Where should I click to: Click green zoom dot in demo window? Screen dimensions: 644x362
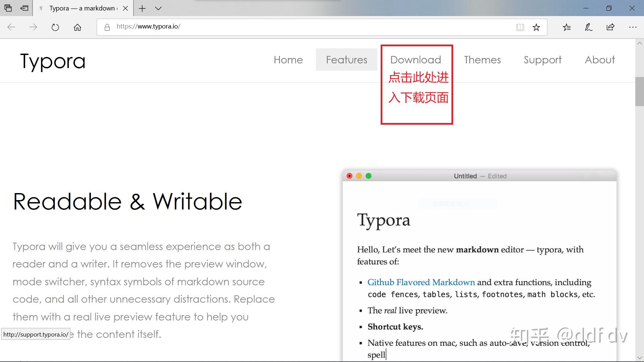coord(369,176)
